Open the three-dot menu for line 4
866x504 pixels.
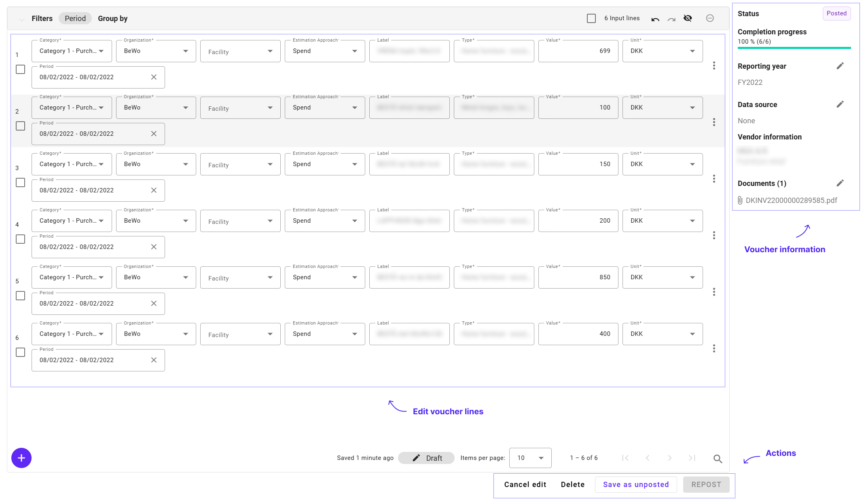click(x=714, y=235)
